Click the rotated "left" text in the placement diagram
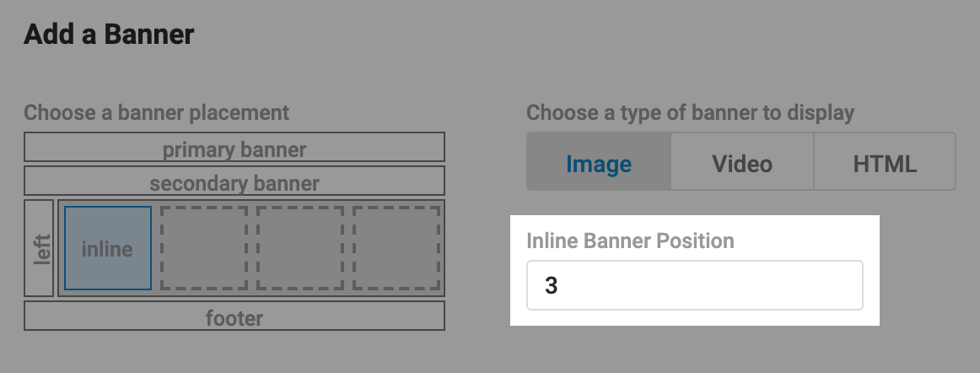Viewport: 980px width, 373px height. pyautogui.click(x=42, y=249)
